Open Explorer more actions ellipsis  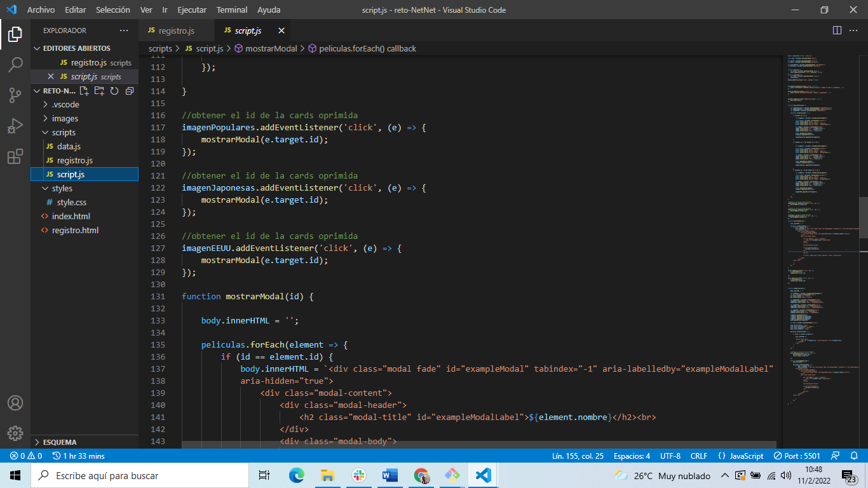[x=124, y=30]
